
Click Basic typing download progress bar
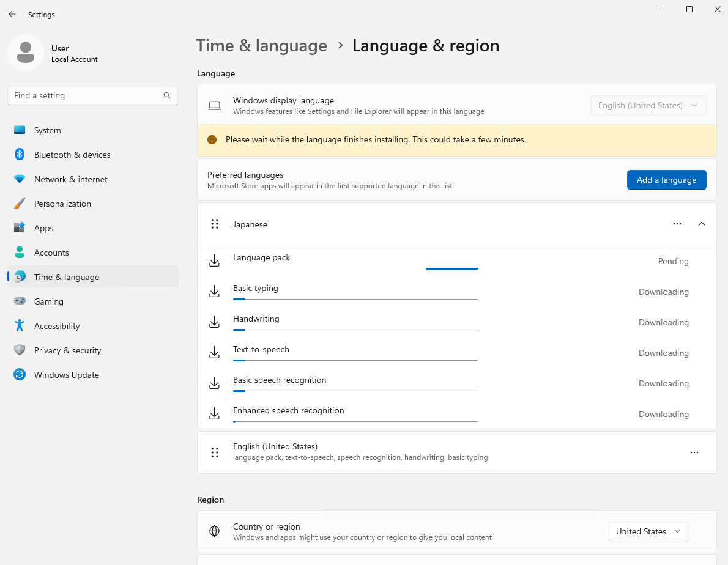coord(355,299)
